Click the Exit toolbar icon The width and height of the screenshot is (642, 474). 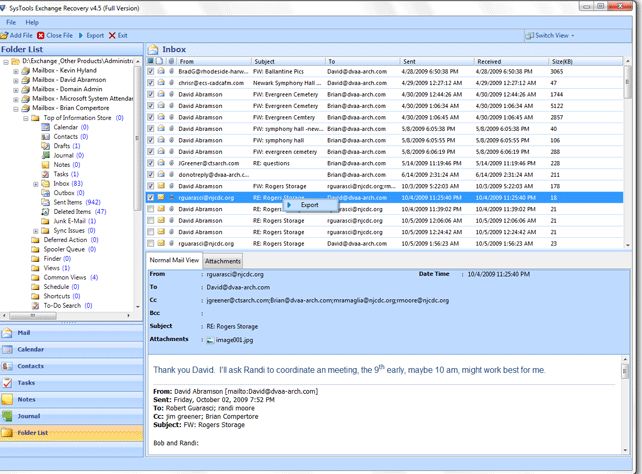click(x=112, y=36)
